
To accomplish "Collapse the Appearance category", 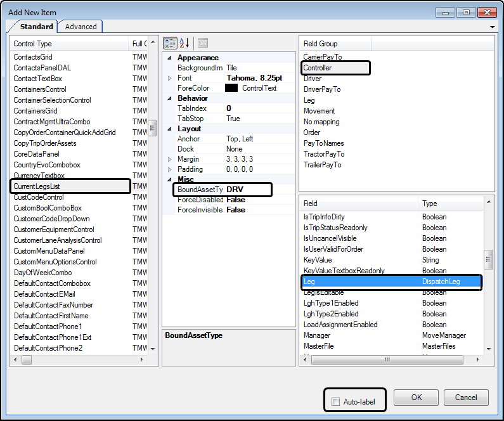I will pyautogui.click(x=169, y=58).
